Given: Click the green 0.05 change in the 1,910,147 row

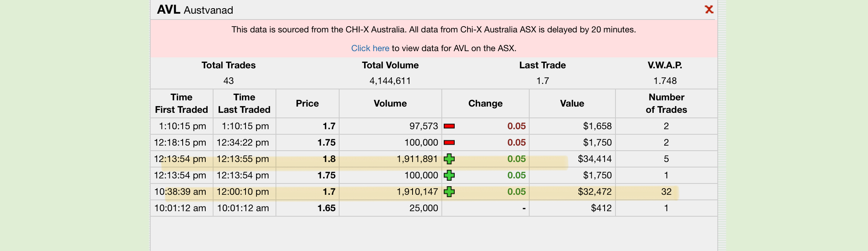Looking at the screenshot, I should click(516, 192).
